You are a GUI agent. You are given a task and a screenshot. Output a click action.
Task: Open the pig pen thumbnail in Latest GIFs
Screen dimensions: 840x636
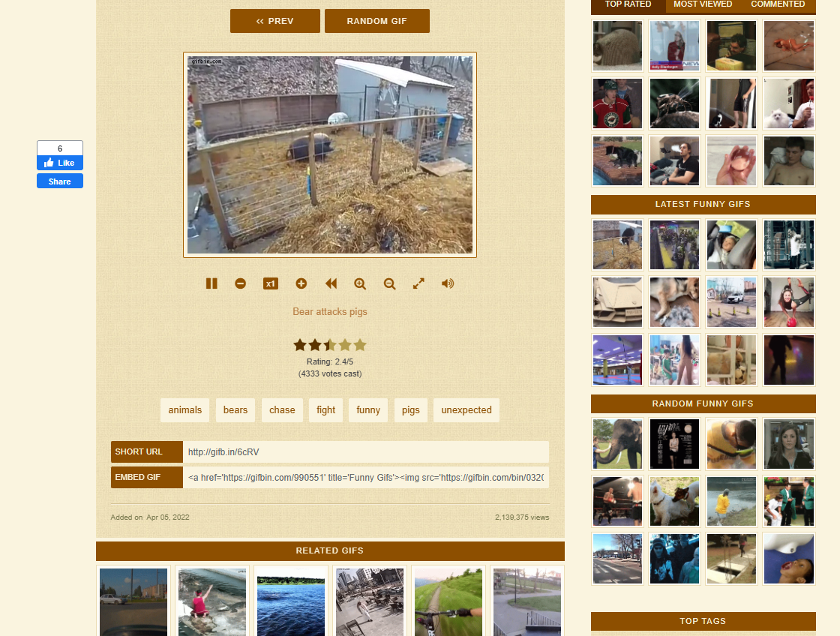[618, 244]
